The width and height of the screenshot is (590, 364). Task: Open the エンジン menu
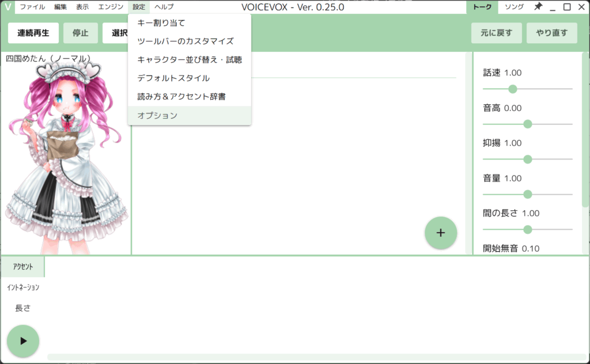coord(111,7)
